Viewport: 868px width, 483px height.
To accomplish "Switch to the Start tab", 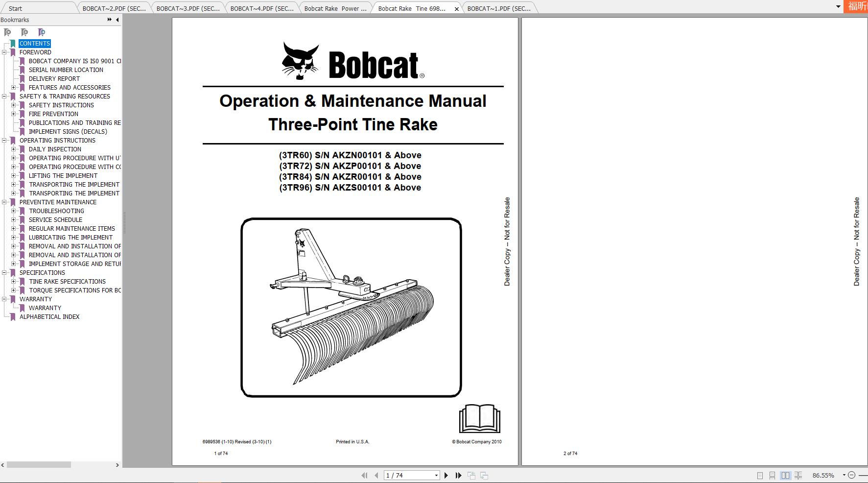I will (15, 8).
